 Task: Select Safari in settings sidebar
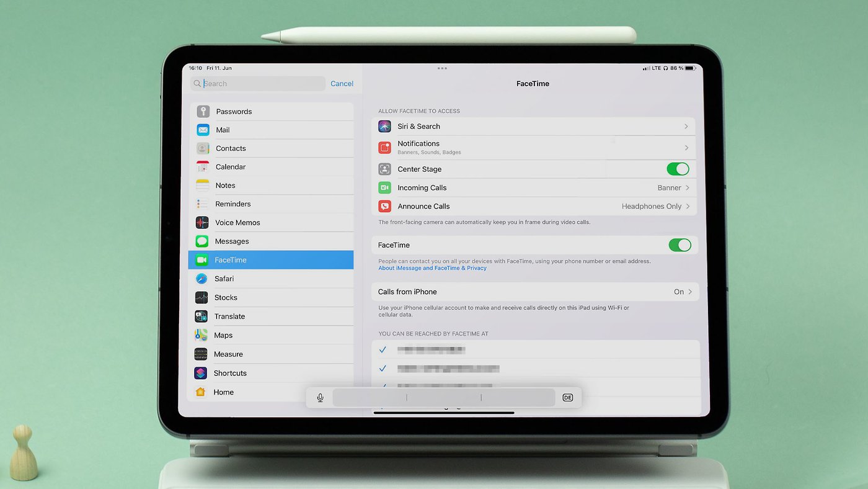tap(272, 279)
